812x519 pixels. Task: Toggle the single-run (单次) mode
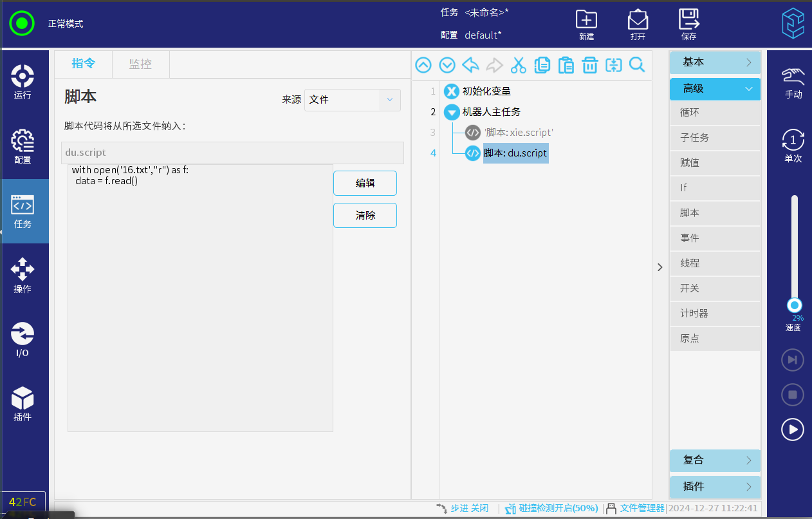[x=793, y=146]
